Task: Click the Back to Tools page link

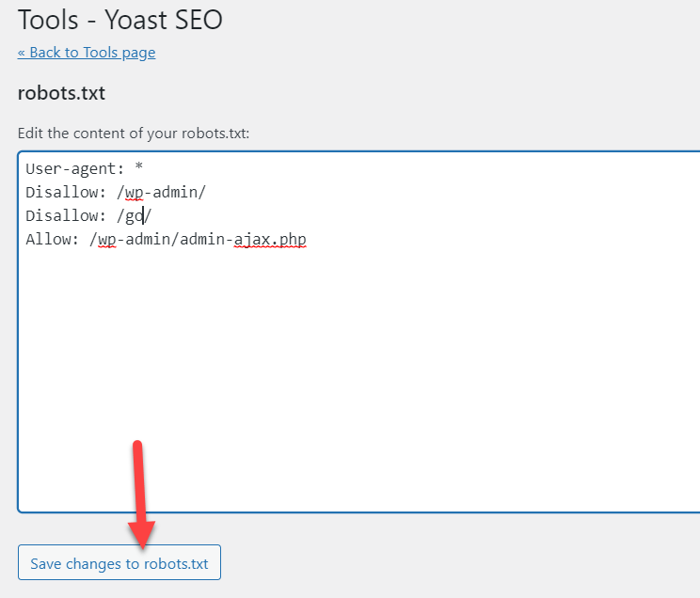Action: (x=87, y=53)
